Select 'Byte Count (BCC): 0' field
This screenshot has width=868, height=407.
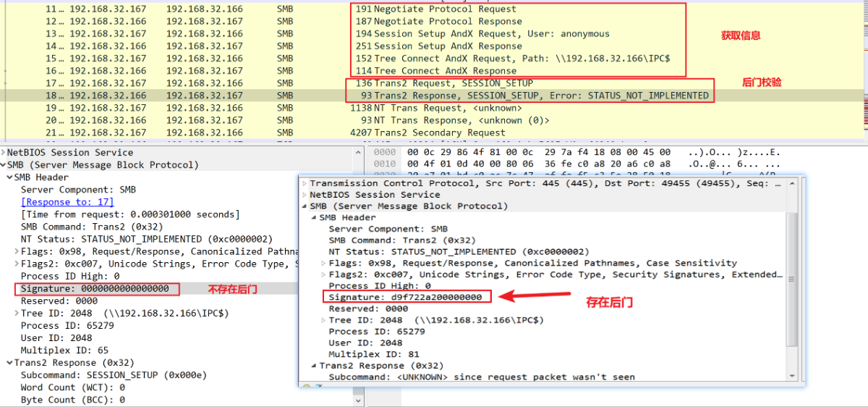click(x=73, y=400)
